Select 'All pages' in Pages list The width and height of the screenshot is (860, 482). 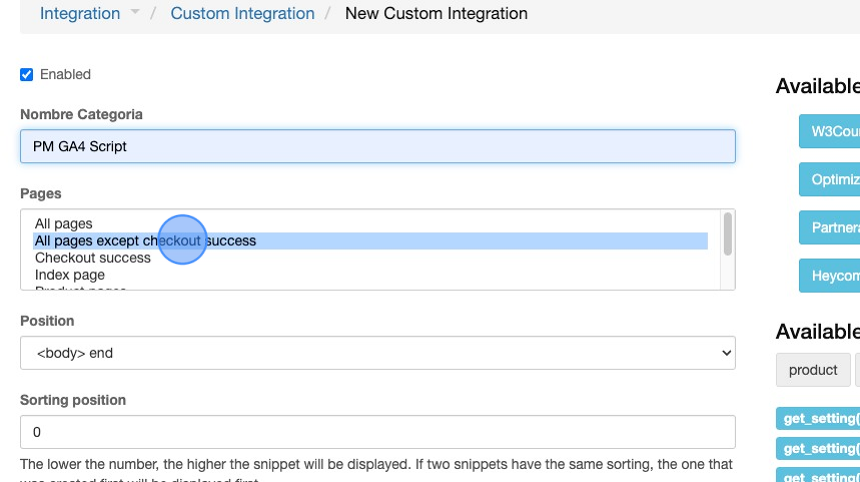[63, 224]
